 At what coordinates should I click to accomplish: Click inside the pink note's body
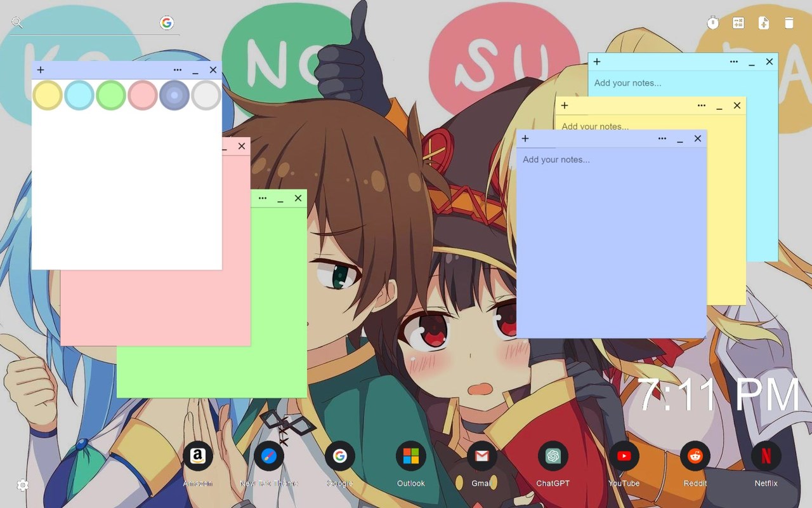coord(155,308)
